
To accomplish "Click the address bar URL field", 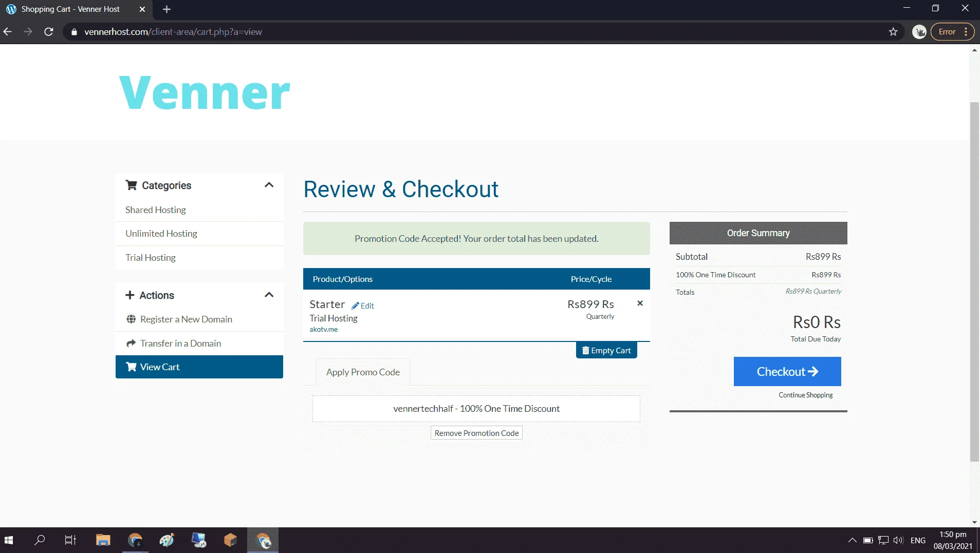I will click(x=483, y=32).
